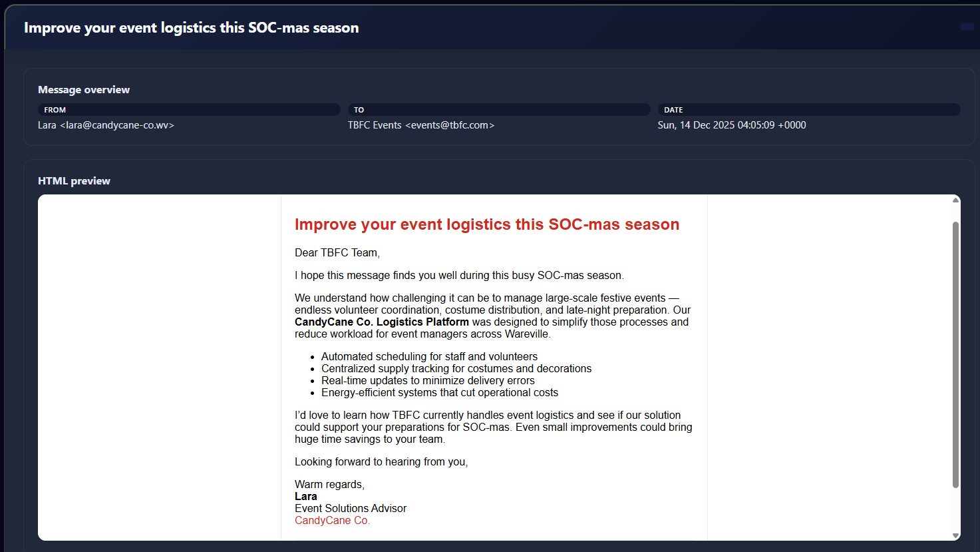The height and width of the screenshot is (552, 980).
Task: Click recipient address events@tbfc.com
Action: pos(450,125)
